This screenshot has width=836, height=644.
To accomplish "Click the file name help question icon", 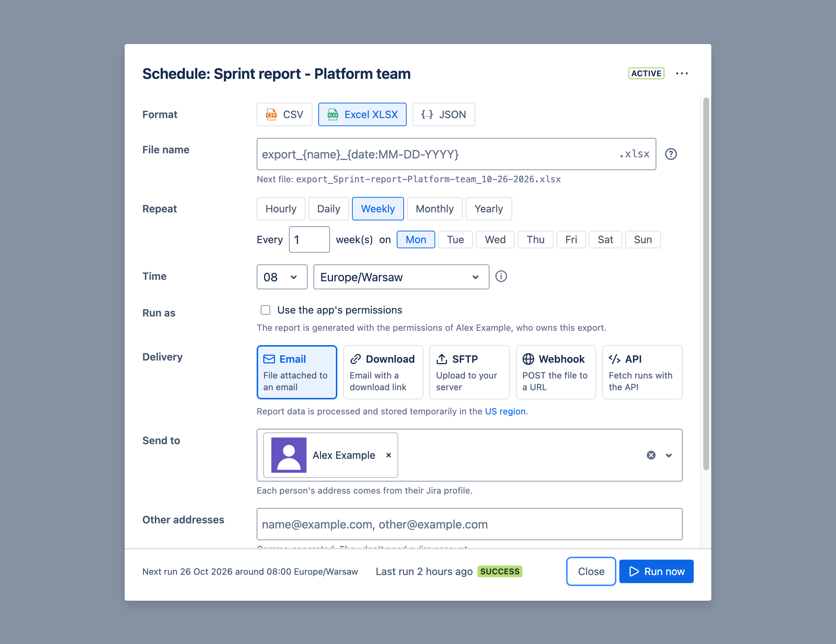I will 671,154.
